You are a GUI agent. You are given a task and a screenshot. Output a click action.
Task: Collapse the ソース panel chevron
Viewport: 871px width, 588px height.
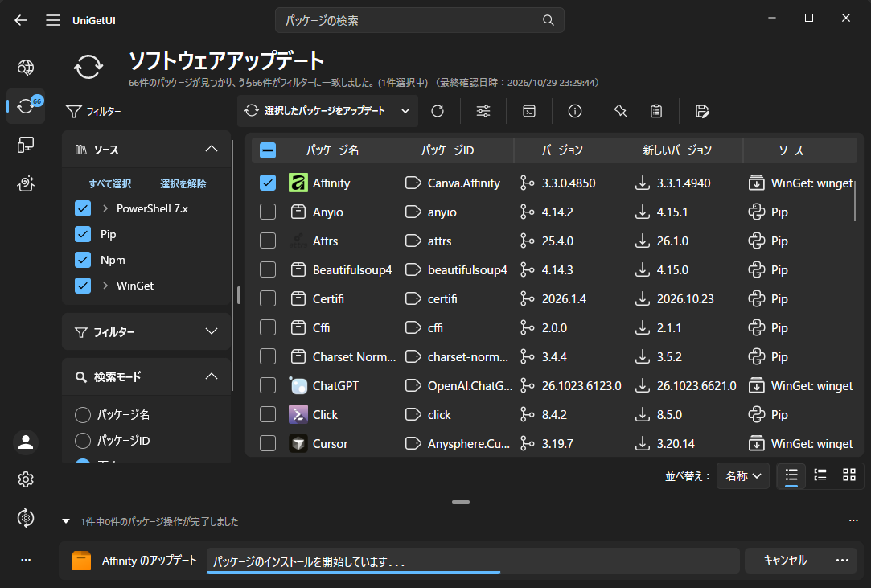(211, 149)
